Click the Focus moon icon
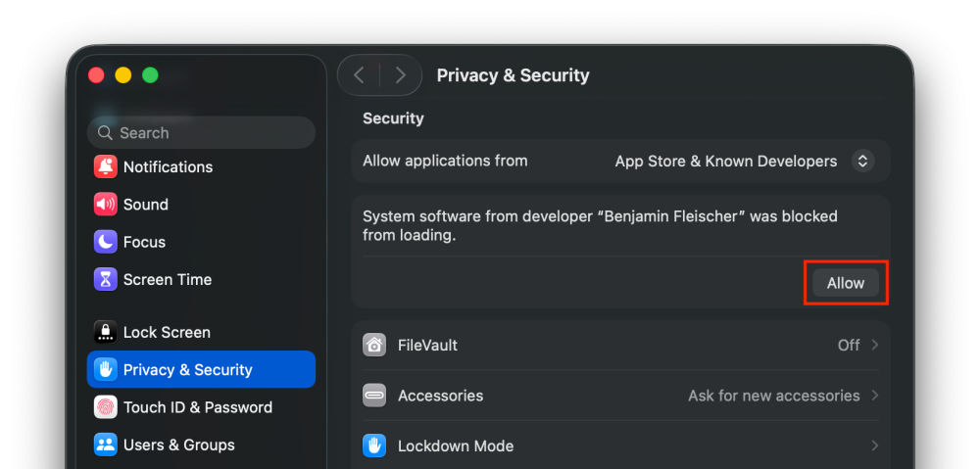The height and width of the screenshot is (469, 980). point(105,242)
